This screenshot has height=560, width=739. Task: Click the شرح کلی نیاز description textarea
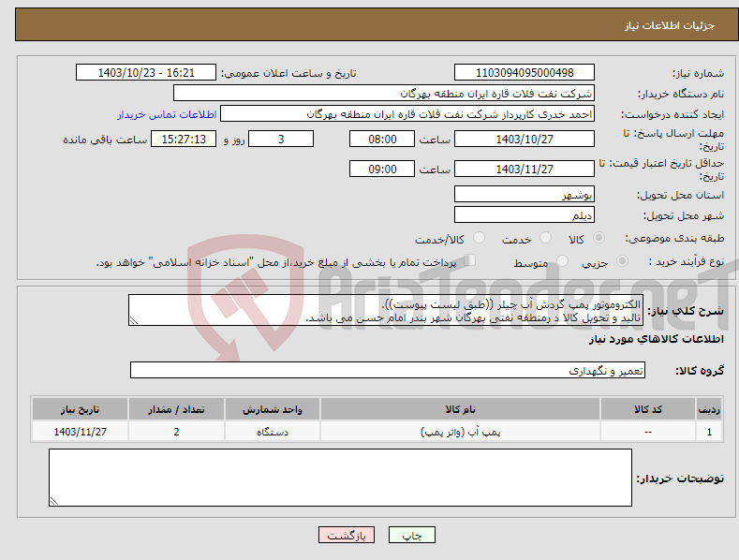tap(386, 310)
